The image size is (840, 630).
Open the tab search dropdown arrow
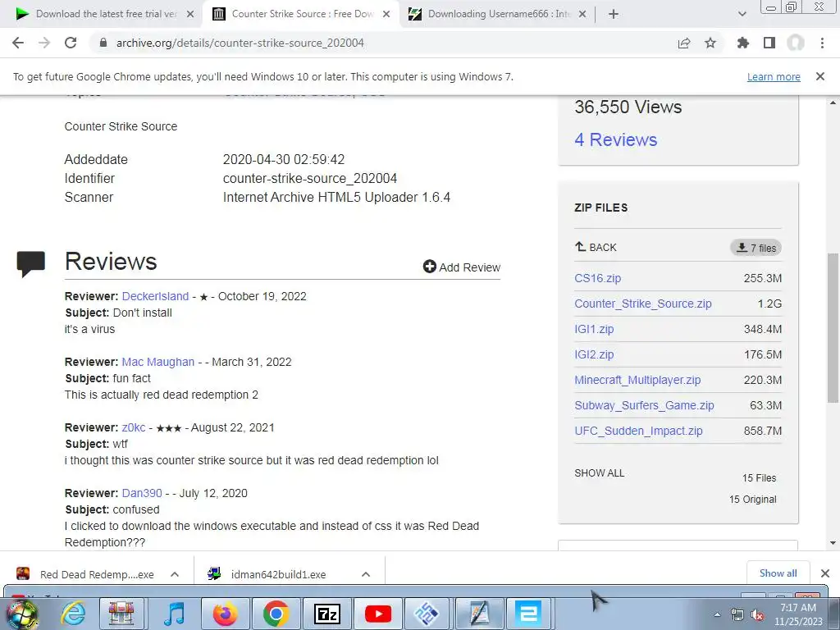[742, 15]
